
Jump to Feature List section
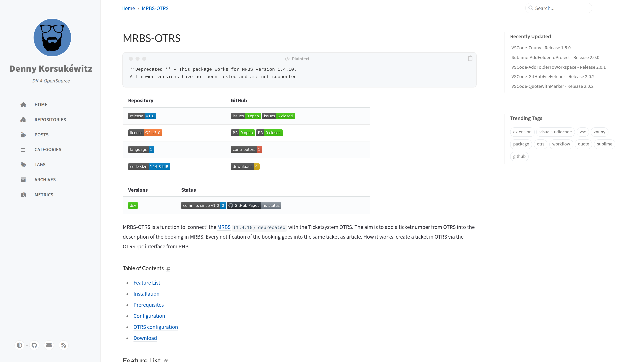pos(147,283)
